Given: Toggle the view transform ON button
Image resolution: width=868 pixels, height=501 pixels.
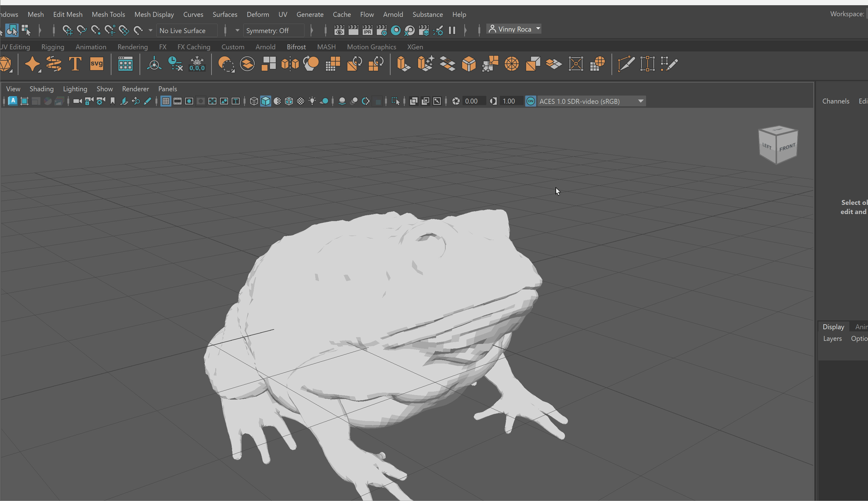Looking at the screenshot, I should tap(530, 101).
